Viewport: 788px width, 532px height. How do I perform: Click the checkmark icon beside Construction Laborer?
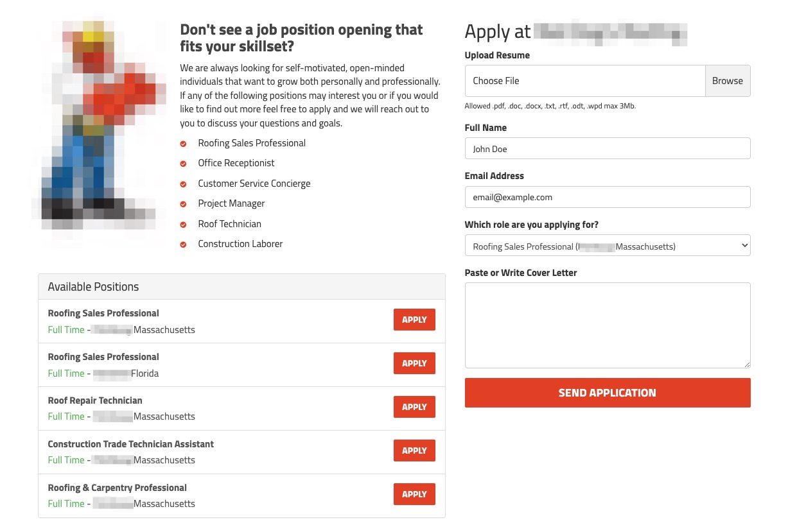[184, 245]
